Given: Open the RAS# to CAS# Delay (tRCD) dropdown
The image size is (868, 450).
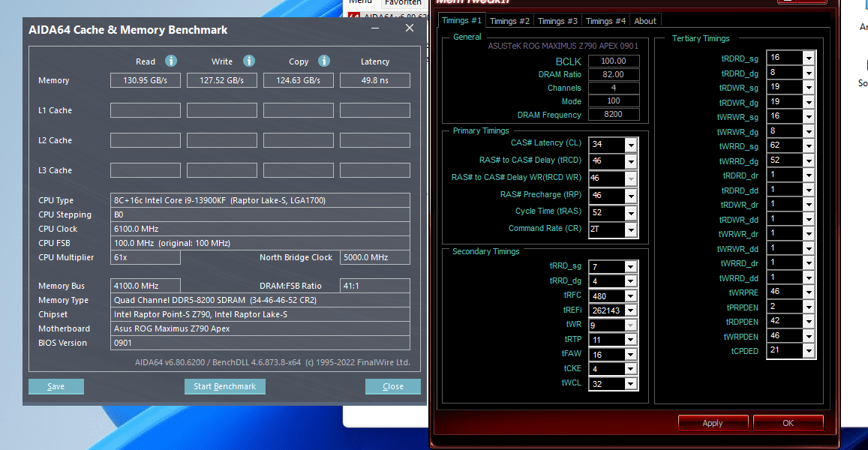Looking at the screenshot, I should click(630, 161).
